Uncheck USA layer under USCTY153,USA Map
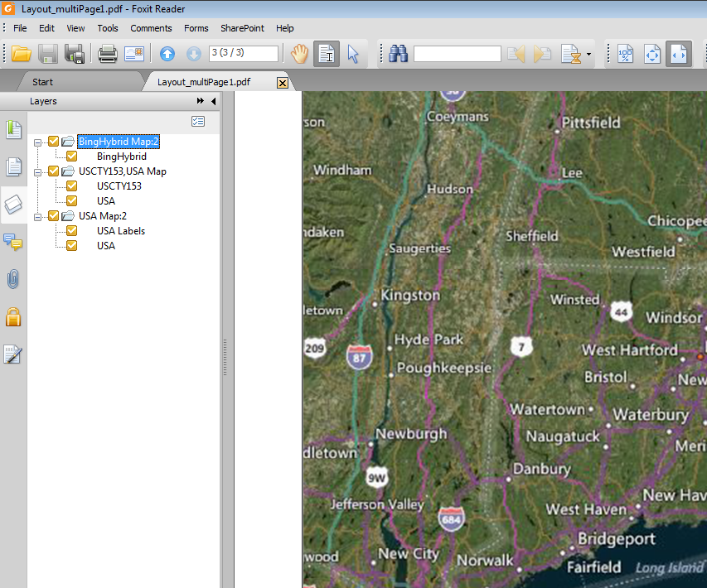The height and width of the screenshot is (588, 707). pyautogui.click(x=71, y=201)
